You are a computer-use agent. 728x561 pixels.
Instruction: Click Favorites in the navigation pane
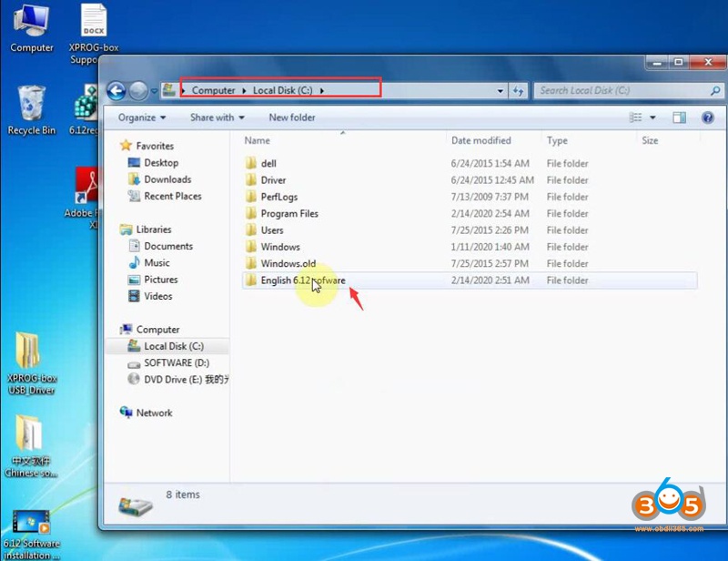[155, 146]
